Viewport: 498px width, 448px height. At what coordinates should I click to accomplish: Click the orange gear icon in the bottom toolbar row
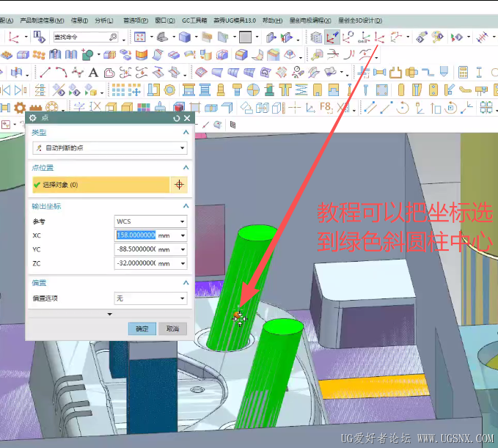point(20,108)
